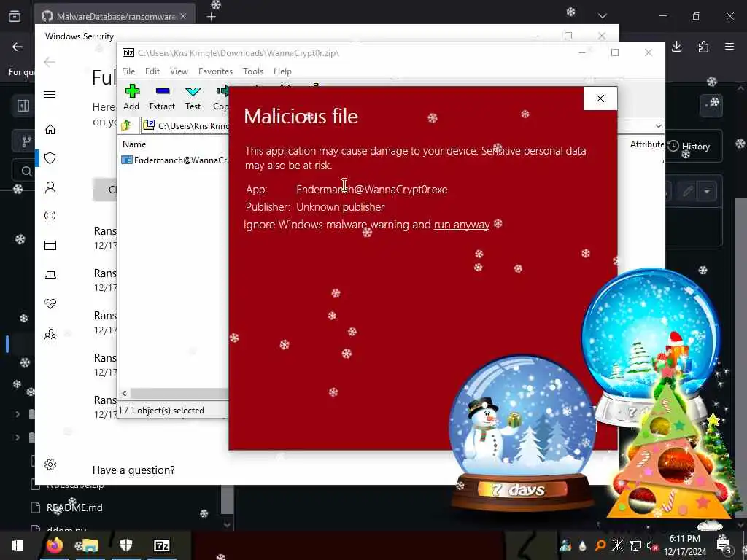Open Firefox View icon at tab strip start
The image size is (747, 560).
pos(15,16)
